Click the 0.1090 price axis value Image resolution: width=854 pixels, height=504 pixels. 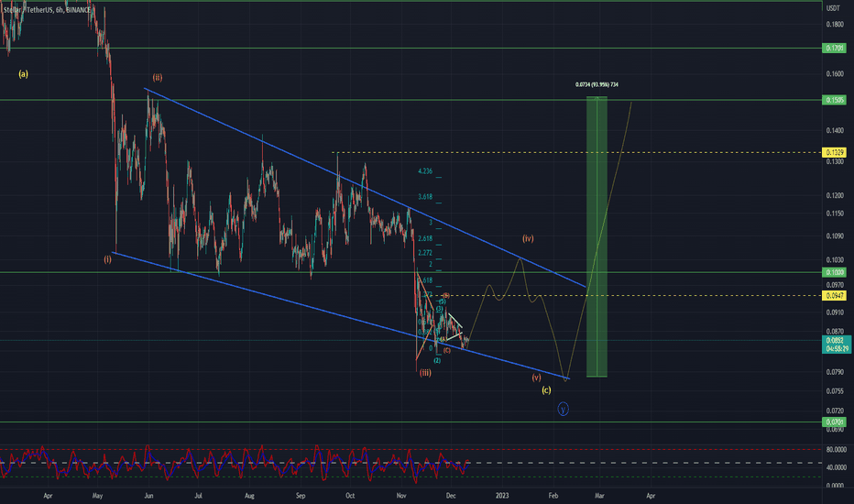(x=835, y=236)
